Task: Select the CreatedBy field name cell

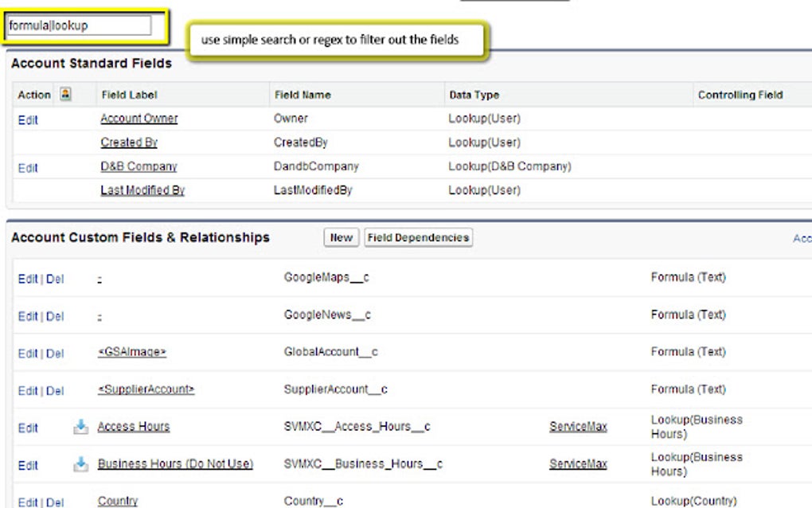Action: [300, 143]
